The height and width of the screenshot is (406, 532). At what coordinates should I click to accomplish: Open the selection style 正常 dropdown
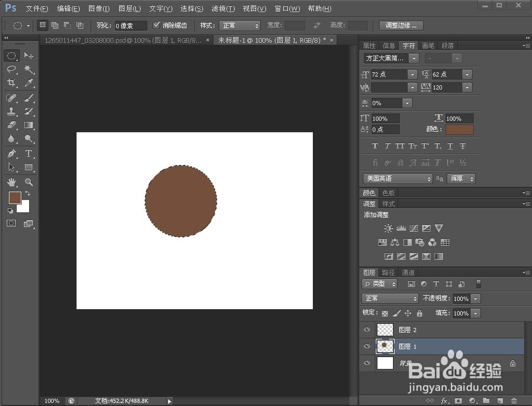[x=240, y=26]
